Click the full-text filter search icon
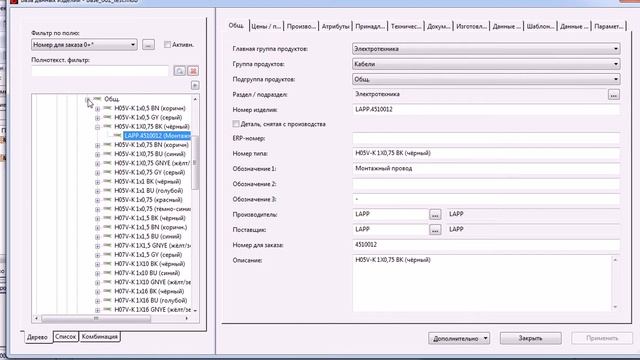 click(x=180, y=71)
